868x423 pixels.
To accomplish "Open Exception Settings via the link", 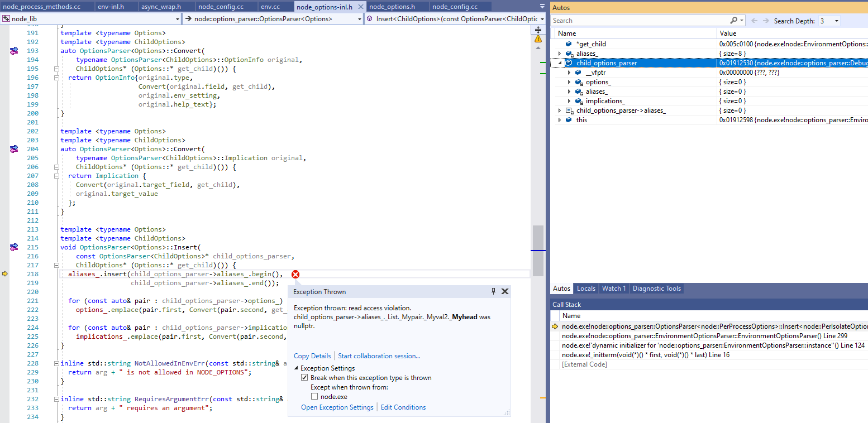I will (337, 407).
